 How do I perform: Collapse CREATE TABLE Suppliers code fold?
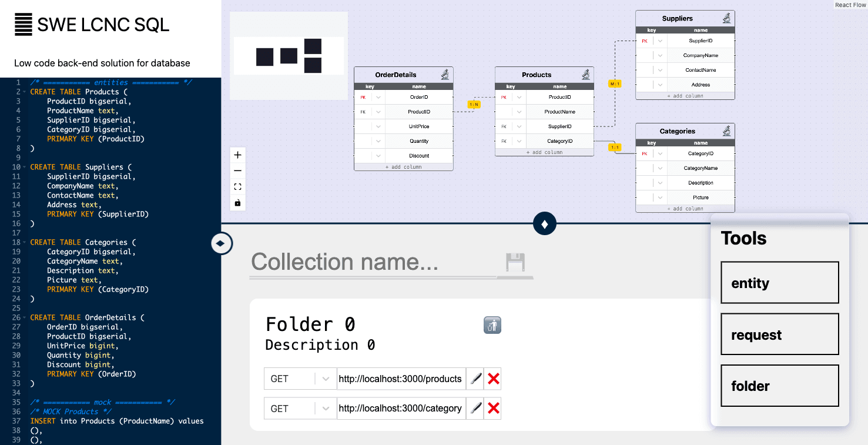[x=24, y=168]
